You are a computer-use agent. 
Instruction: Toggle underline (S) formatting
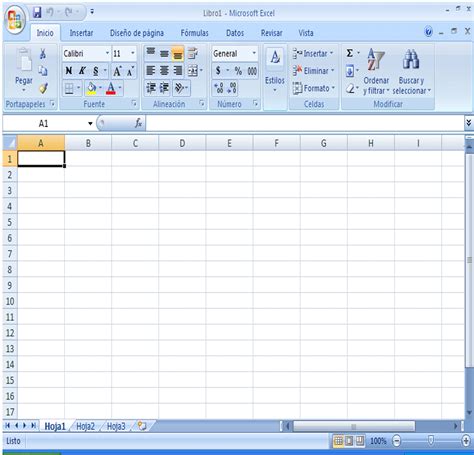tap(96, 71)
